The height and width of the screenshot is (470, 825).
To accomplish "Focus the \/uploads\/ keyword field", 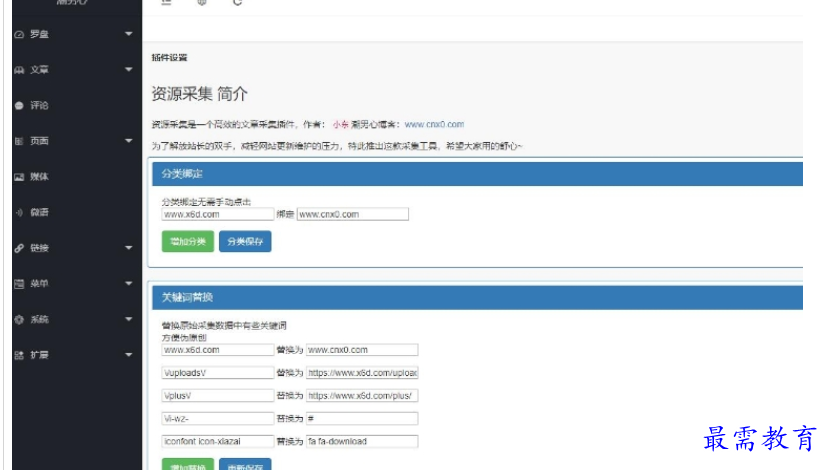I will coord(218,373).
